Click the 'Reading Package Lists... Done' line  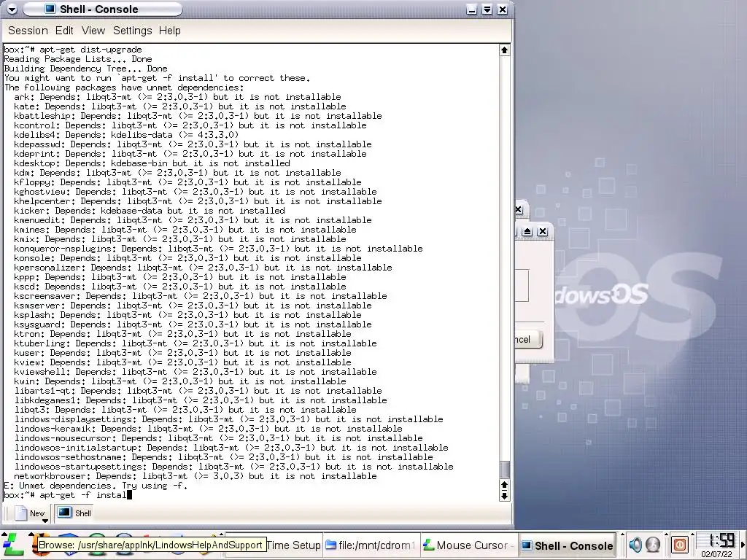tap(77, 59)
